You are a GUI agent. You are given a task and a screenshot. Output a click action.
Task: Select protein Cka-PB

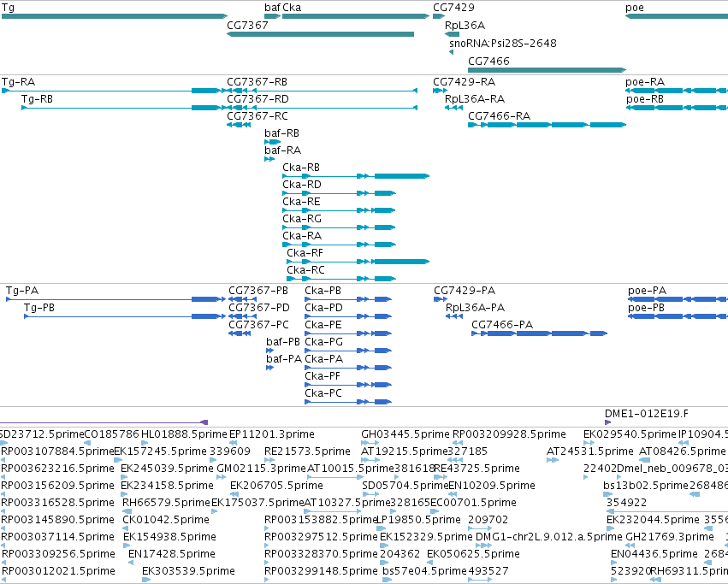click(x=323, y=291)
